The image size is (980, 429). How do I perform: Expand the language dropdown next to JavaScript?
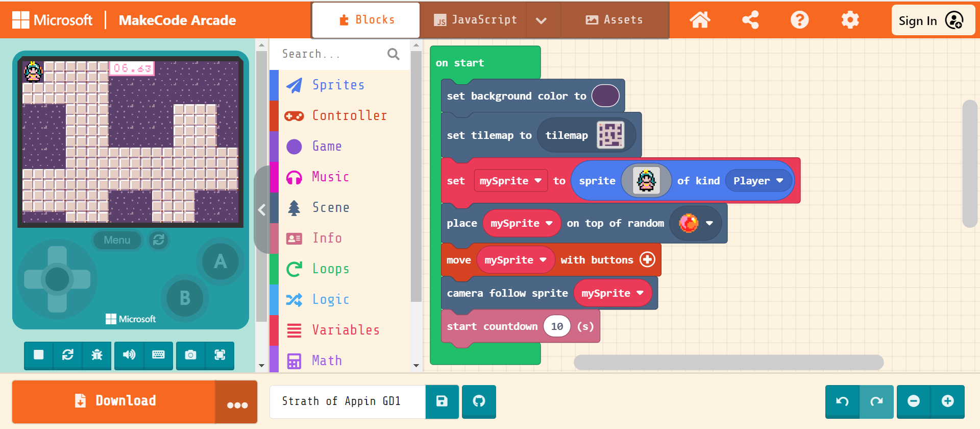542,20
